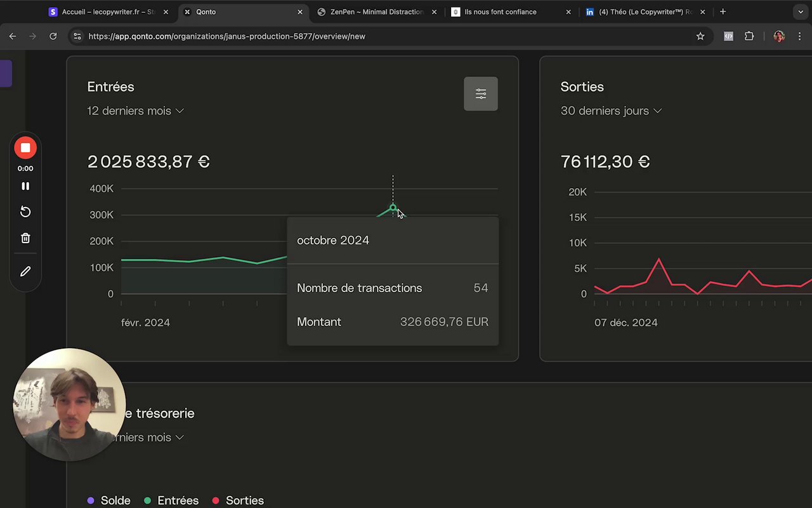Toggle the Sorties series in the legend
The image size is (812, 508).
coord(238,500)
